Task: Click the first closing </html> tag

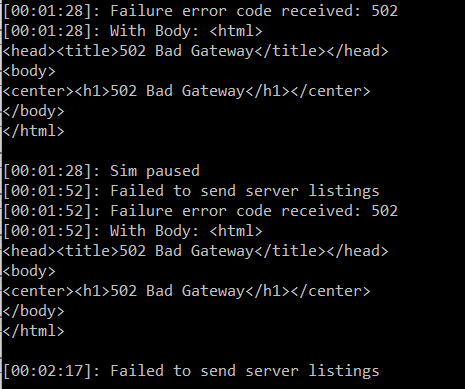Action: click(x=33, y=131)
